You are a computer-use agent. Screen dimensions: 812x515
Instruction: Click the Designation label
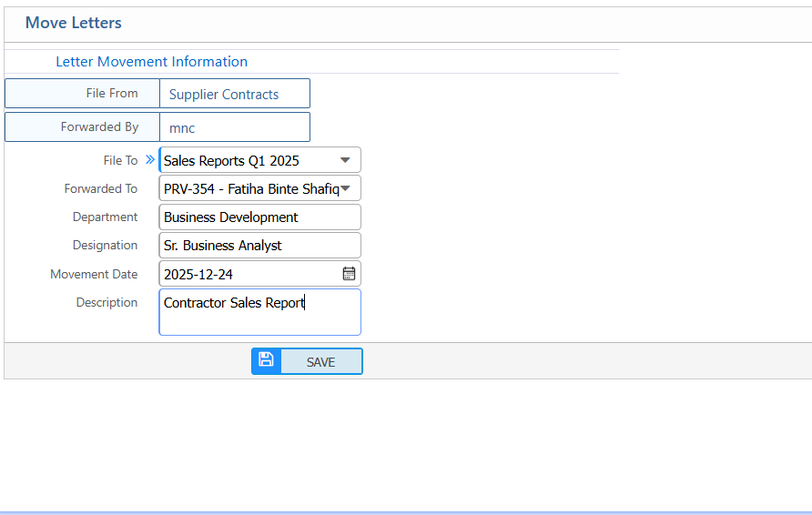(105, 246)
